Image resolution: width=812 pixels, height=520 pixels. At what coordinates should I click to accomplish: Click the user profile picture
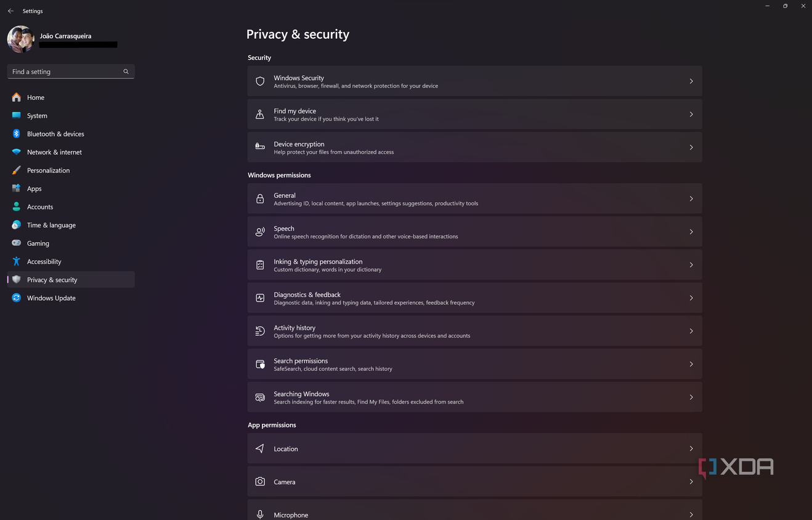(20, 39)
